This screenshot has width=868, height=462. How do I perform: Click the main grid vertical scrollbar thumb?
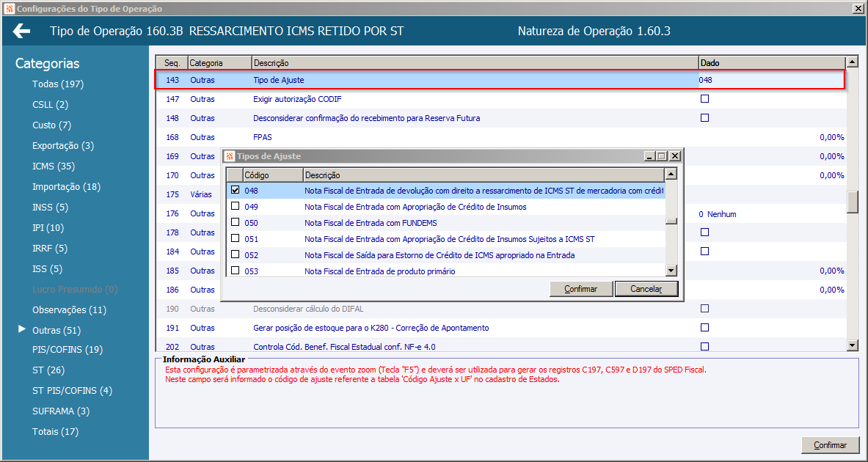point(853,202)
